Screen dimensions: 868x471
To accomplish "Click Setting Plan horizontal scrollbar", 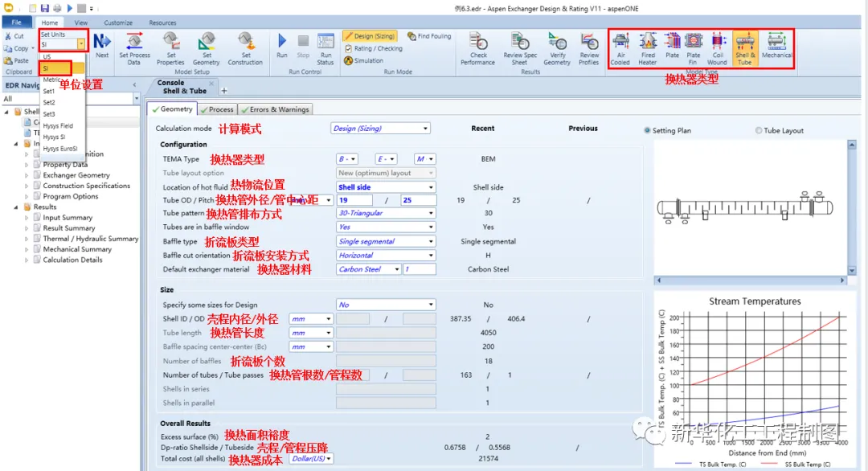I will (750, 281).
